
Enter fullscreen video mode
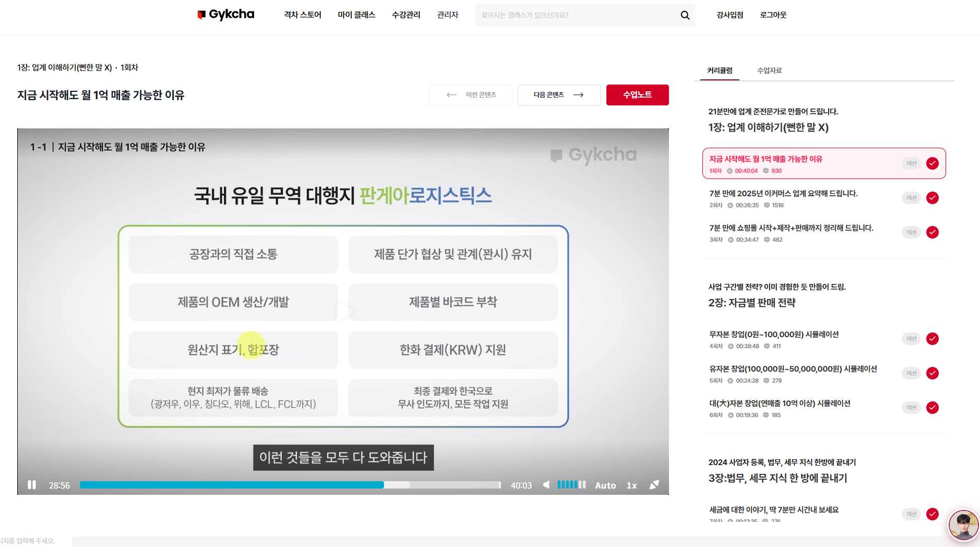[654, 485]
